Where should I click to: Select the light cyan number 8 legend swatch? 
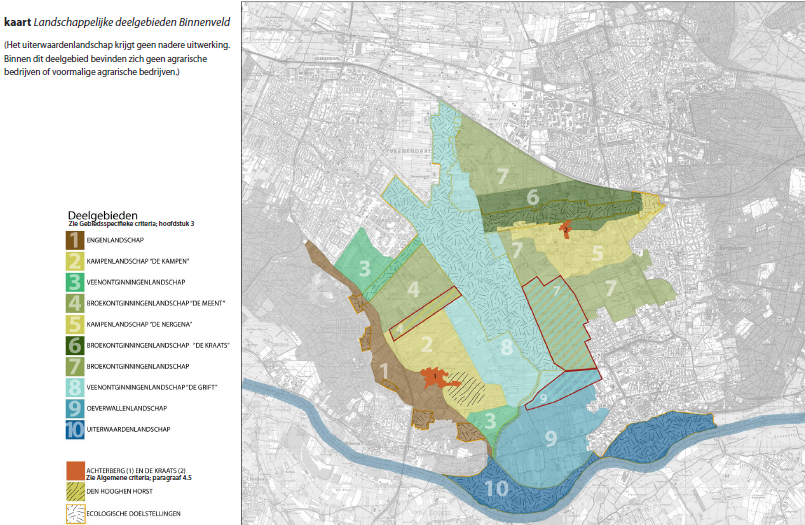click(76, 386)
